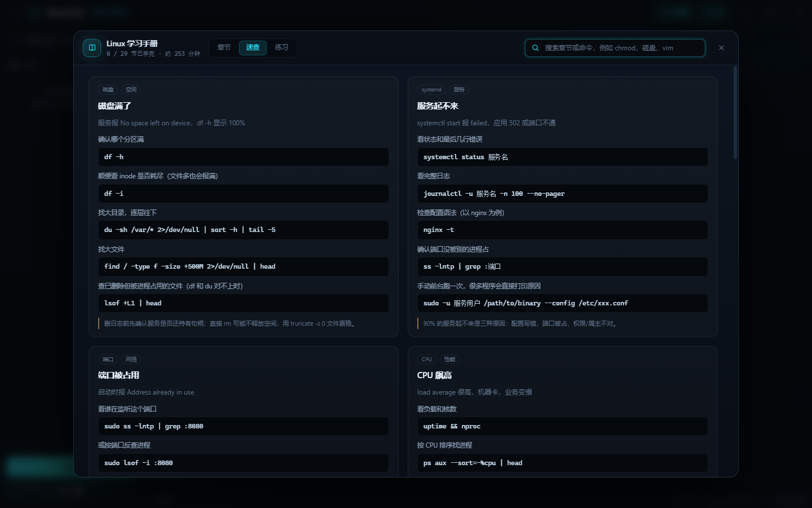Click the 按 CPU 排序找进程 step label

pyautogui.click(x=445, y=445)
